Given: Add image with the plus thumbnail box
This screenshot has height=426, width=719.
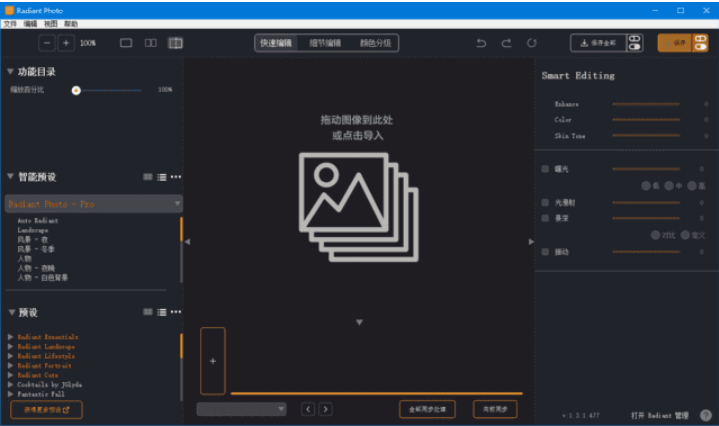Looking at the screenshot, I should tap(212, 360).
